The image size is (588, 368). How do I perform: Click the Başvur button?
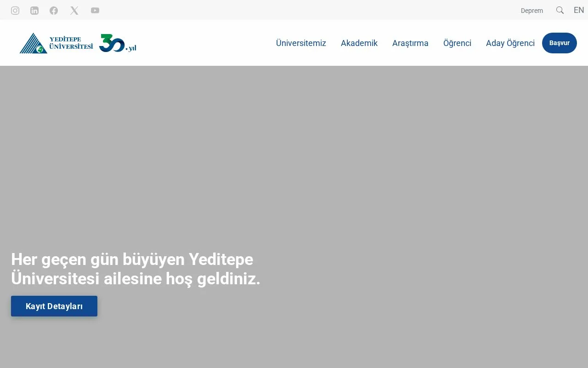pyautogui.click(x=560, y=43)
